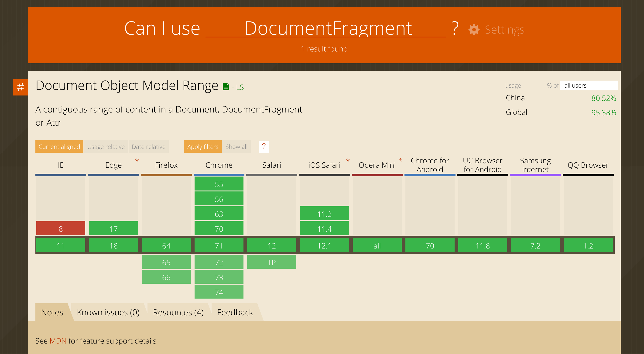Screen dimensions: 644x354
Task: Open the green spec document icon
Action: click(226, 87)
